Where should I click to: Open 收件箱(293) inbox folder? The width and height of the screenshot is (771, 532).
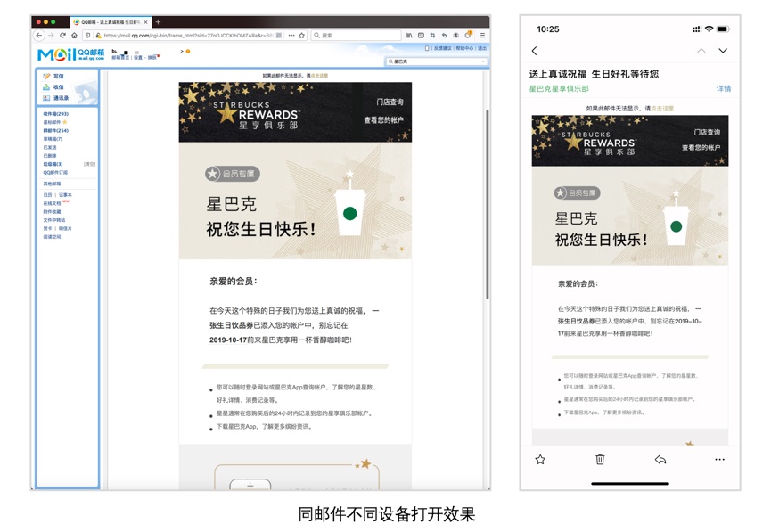55,113
